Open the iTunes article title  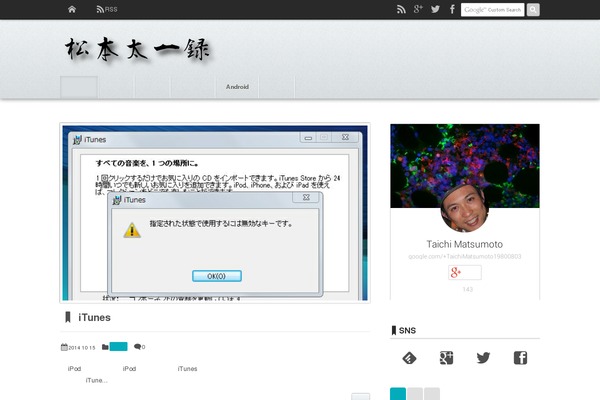pyautogui.click(x=94, y=317)
